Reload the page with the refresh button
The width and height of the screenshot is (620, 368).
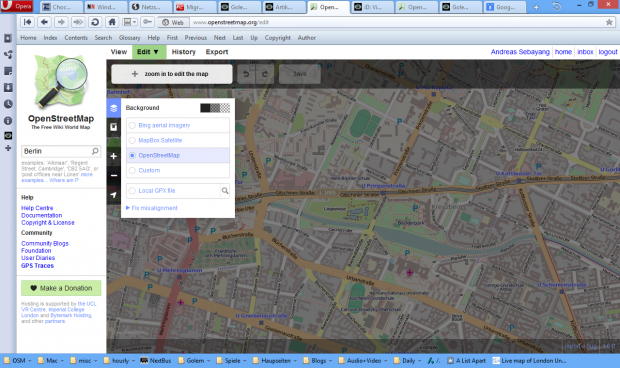[x=95, y=22]
